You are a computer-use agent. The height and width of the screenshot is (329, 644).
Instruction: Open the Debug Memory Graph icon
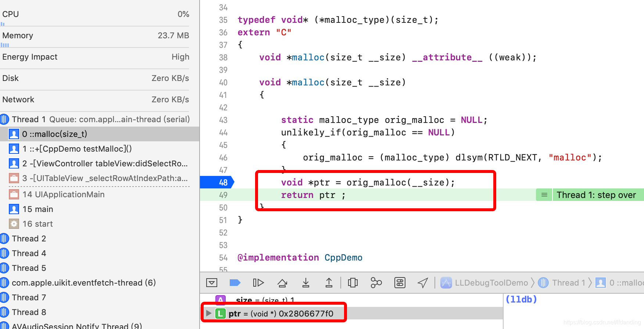(x=376, y=283)
